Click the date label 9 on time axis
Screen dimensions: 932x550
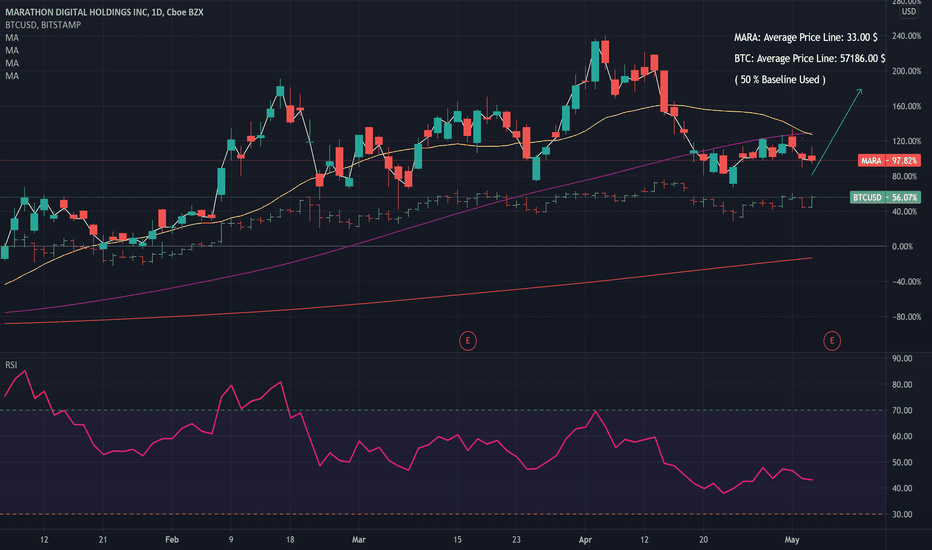231,540
